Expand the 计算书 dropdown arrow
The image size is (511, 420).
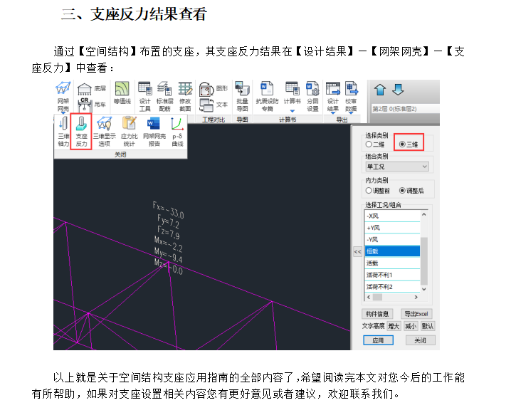[x=292, y=111]
